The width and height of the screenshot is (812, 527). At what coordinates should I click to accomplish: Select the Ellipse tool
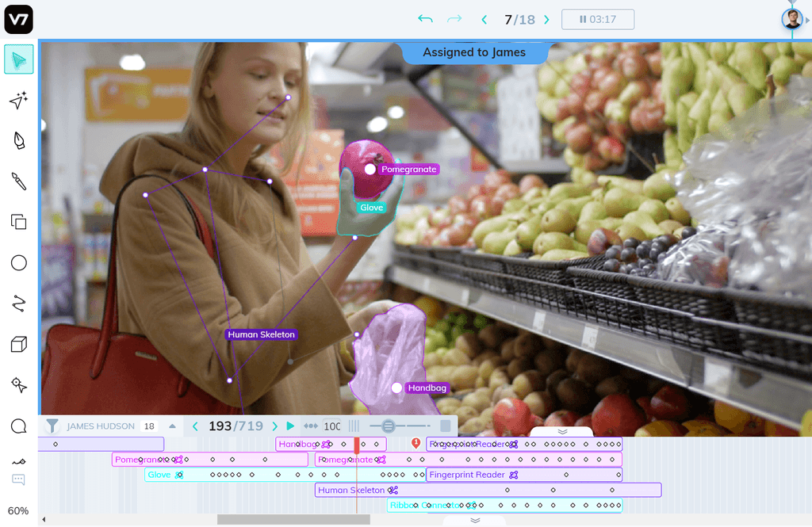(18, 262)
